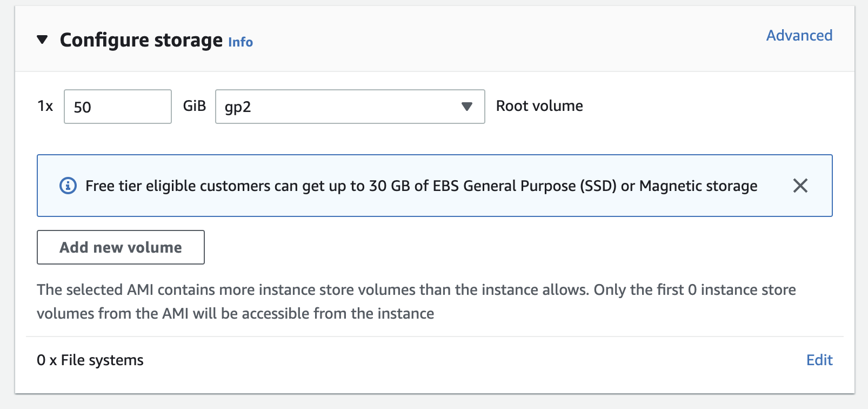Open Advanced storage settings
This screenshot has width=868, height=409.
[x=799, y=36]
